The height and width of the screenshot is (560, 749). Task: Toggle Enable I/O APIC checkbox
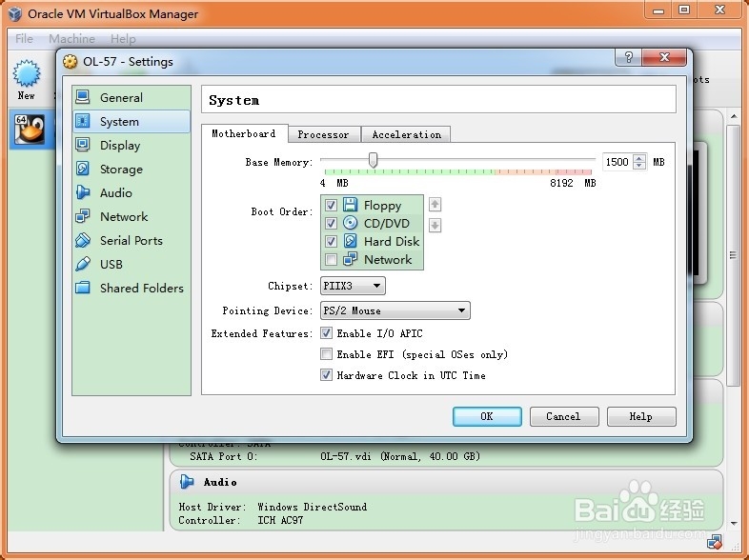(326, 332)
